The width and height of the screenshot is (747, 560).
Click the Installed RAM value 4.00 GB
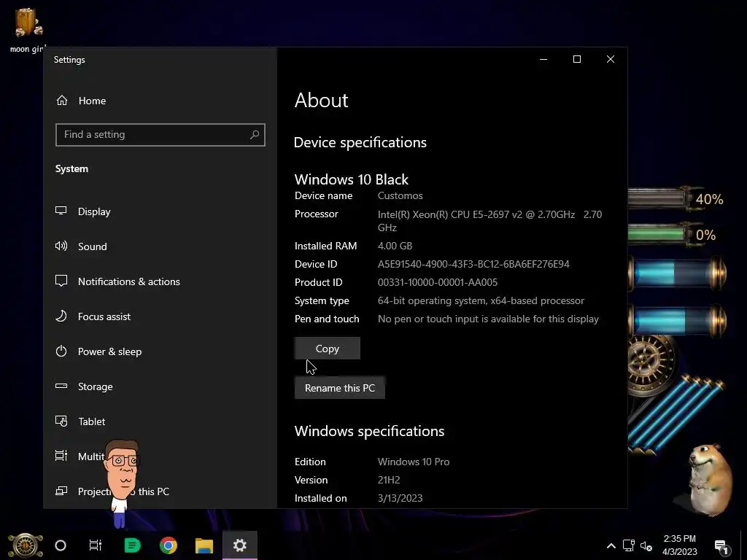point(395,246)
